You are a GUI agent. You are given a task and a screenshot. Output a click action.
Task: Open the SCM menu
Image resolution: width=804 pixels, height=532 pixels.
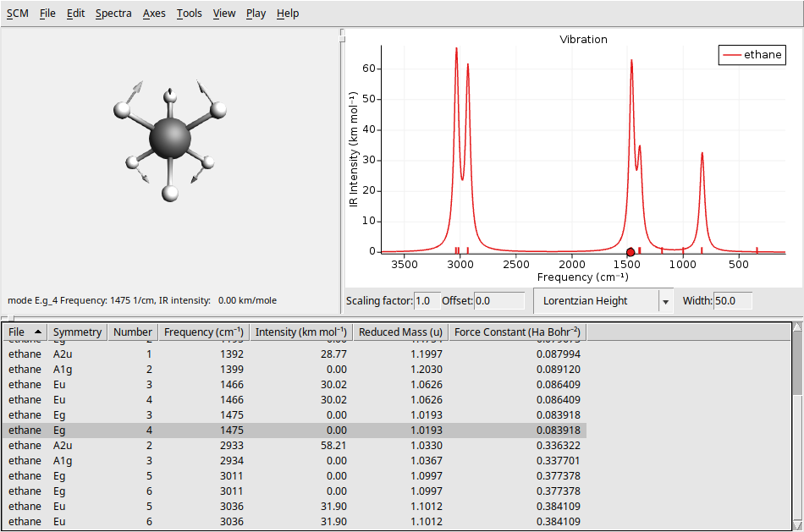17,13
